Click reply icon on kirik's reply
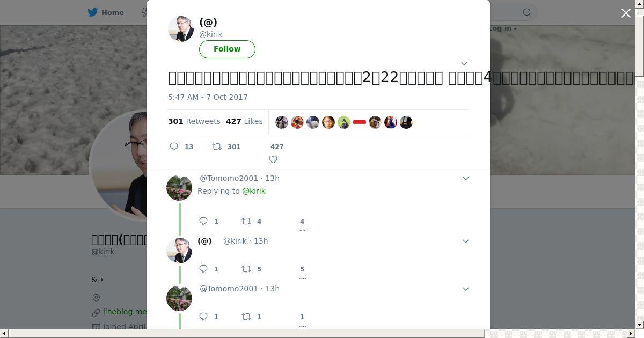 pos(203,269)
